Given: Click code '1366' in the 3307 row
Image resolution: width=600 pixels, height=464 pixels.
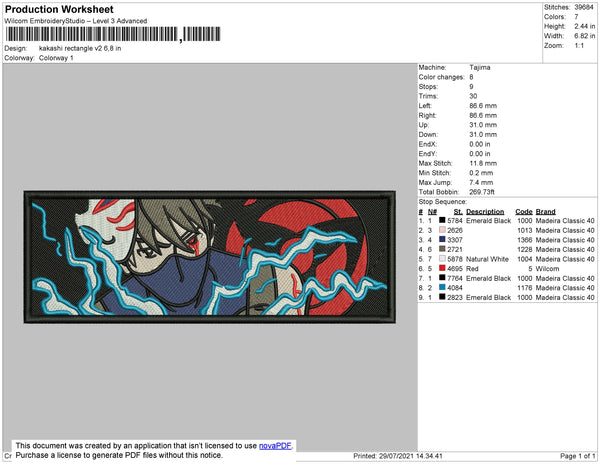Looking at the screenshot, I should click(x=524, y=240).
